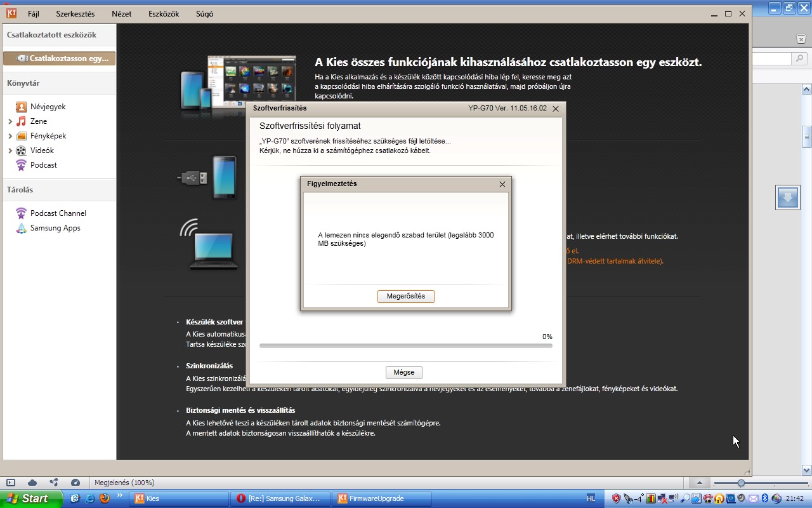Click the Bluetooth tray icon
Image resolution: width=812 pixels, height=508 pixels.
[x=764, y=498]
